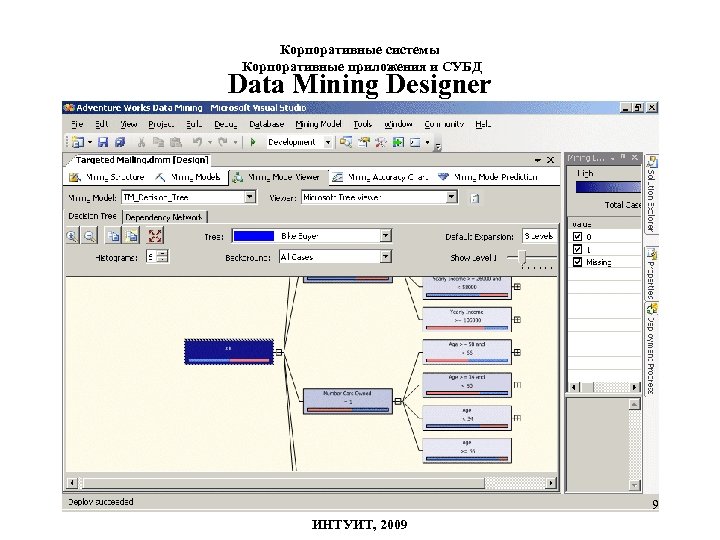Viewport: 720px width, 540px height.
Task: Select the Decision Tree tab
Action: tap(92, 216)
